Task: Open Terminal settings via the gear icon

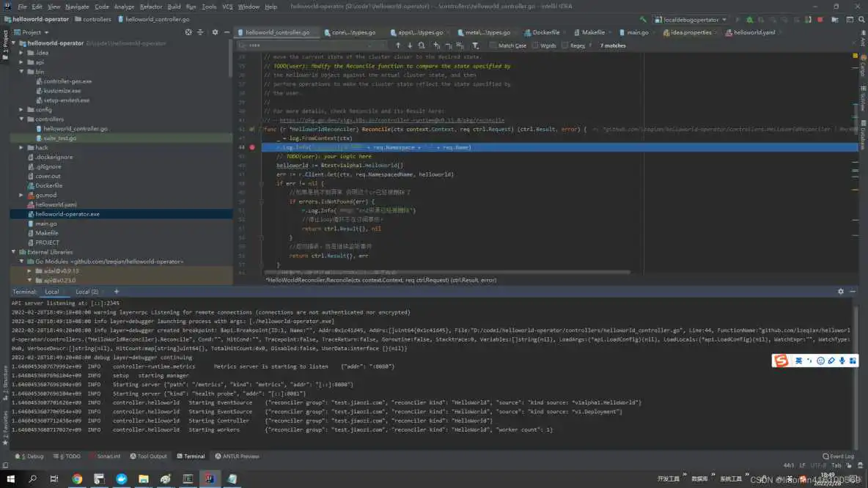Action: tap(840, 291)
